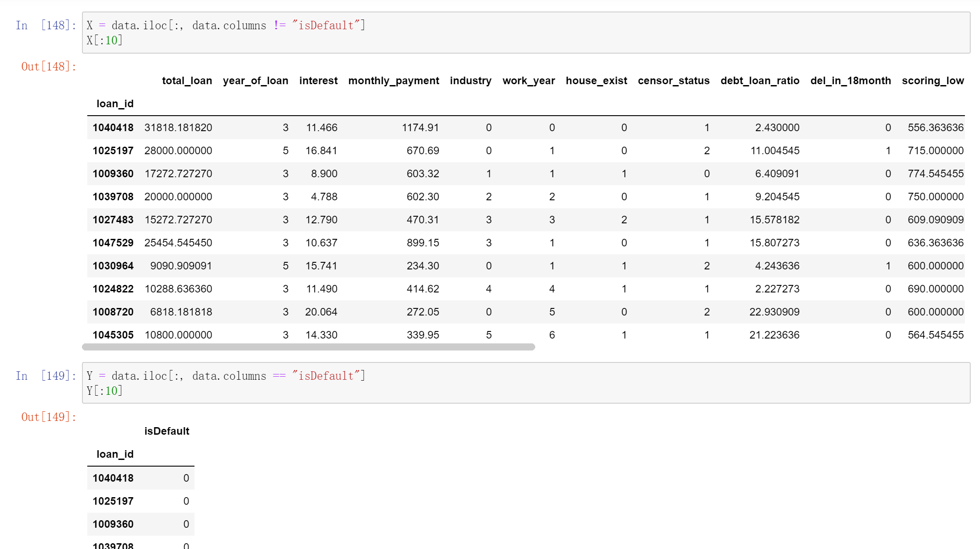980x549 pixels.
Task: Click monthly_payment value 1174.91
Action: [x=420, y=128]
